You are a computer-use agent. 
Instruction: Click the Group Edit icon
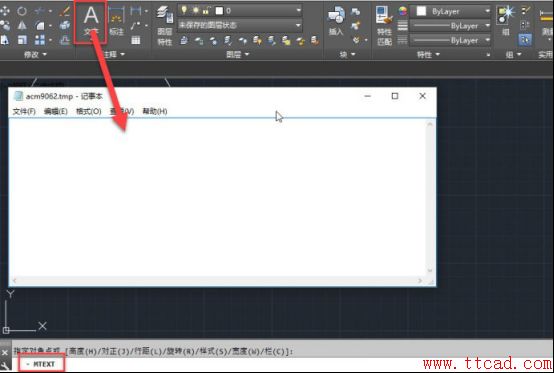[526, 25]
